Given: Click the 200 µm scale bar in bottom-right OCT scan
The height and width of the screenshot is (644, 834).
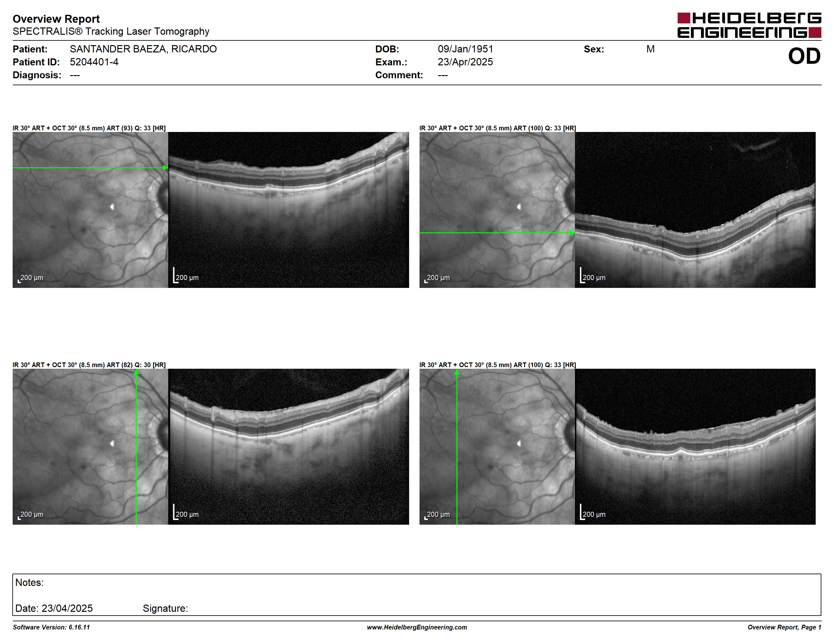Looking at the screenshot, I should tap(593, 512).
